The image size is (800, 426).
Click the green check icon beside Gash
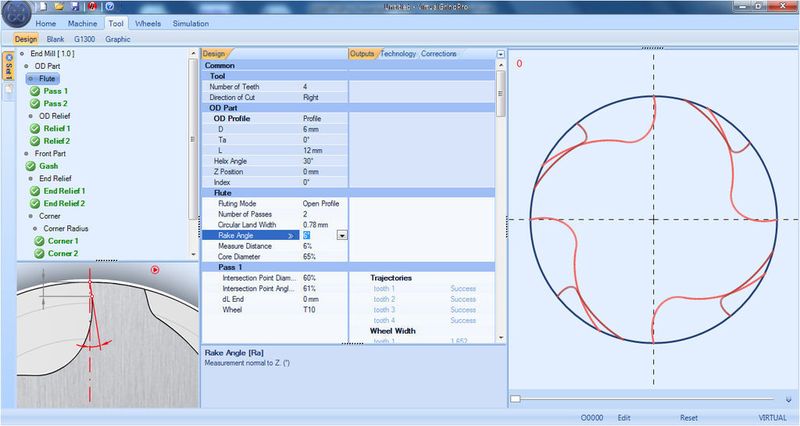(x=31, y=166)
